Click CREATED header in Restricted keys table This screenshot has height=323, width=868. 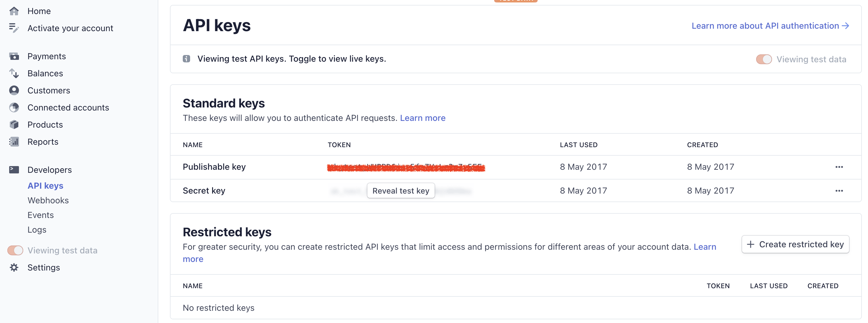click(x=823, y=286)
